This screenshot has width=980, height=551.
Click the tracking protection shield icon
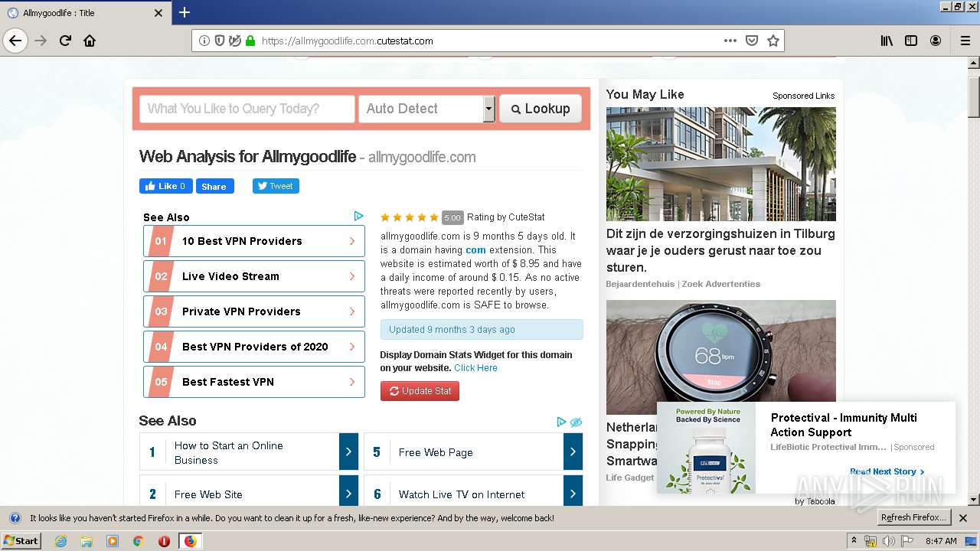[220, 41]
